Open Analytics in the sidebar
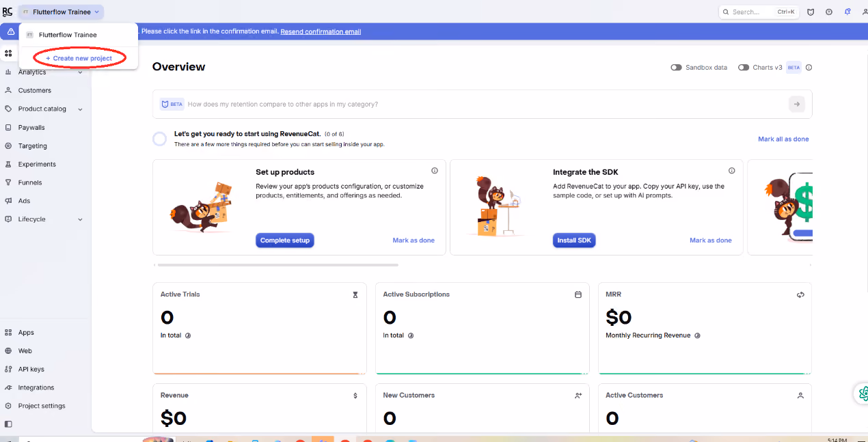 pyautogui.click(x=32, y=72)
